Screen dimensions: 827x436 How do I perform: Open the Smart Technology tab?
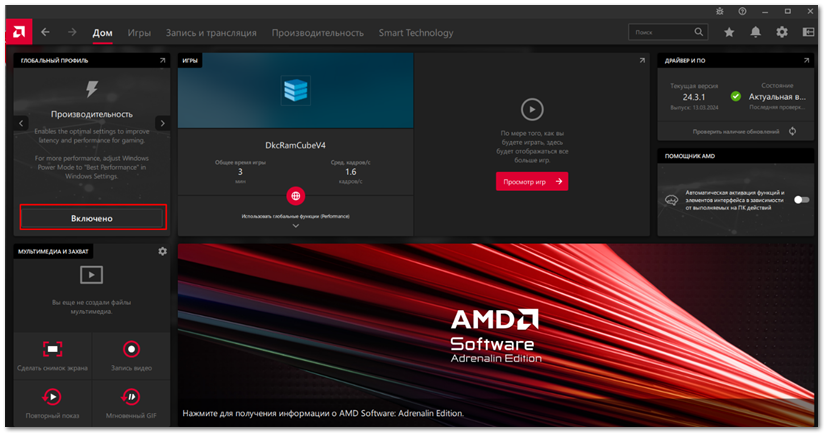[x=416, y=33]
